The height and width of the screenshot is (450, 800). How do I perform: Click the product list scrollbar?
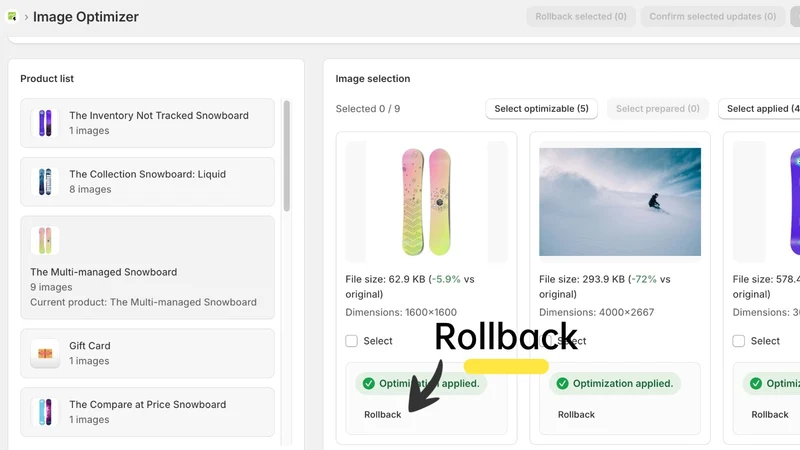pos(287,156)
